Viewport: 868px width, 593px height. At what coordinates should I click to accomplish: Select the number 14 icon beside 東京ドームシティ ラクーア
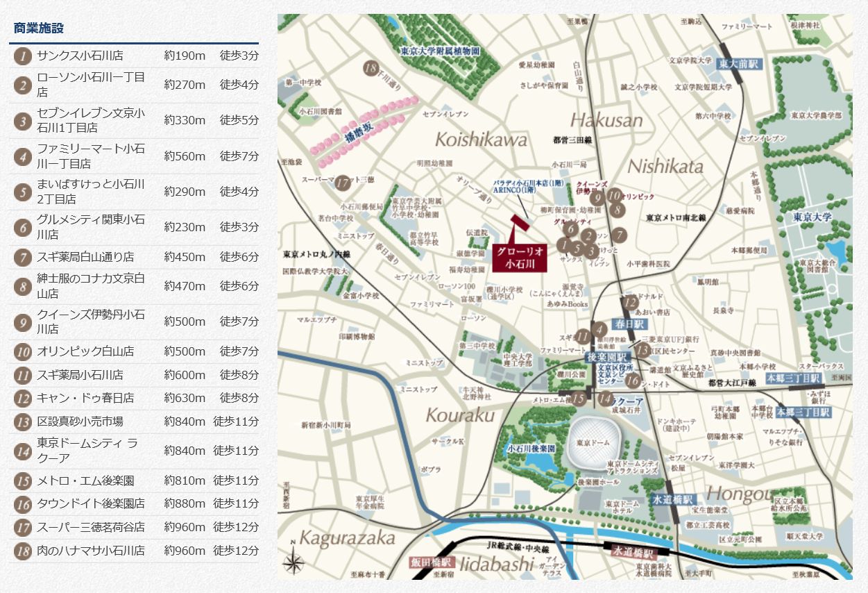pos(23,451)
